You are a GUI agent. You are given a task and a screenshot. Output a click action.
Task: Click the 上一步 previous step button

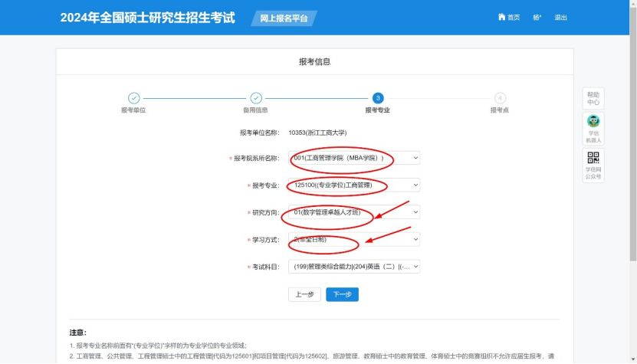point(304,294)
